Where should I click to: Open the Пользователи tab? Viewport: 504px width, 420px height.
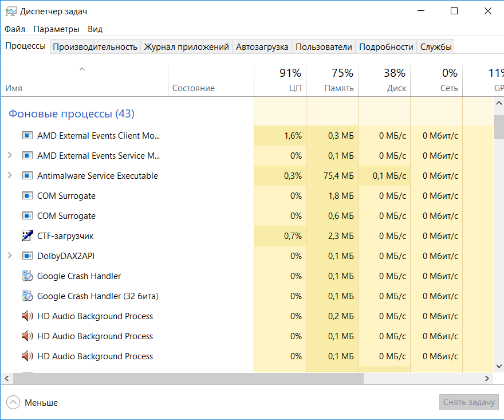pos(324,47)
